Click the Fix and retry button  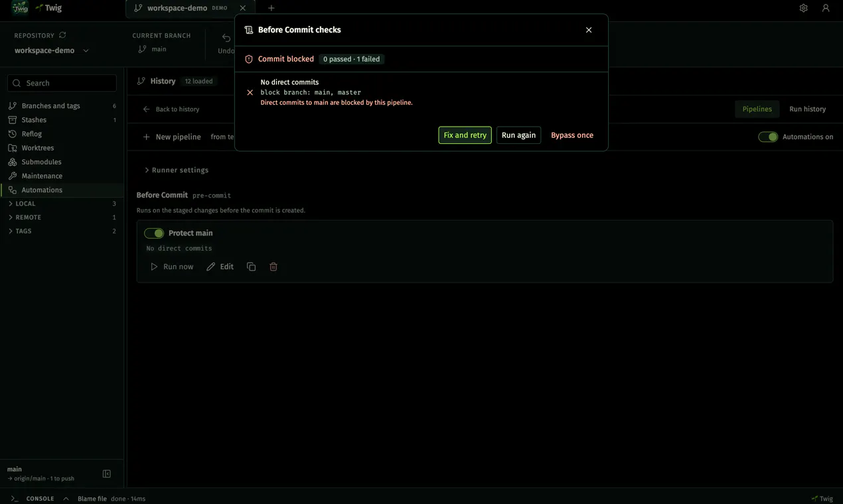(x=465, y=135)
